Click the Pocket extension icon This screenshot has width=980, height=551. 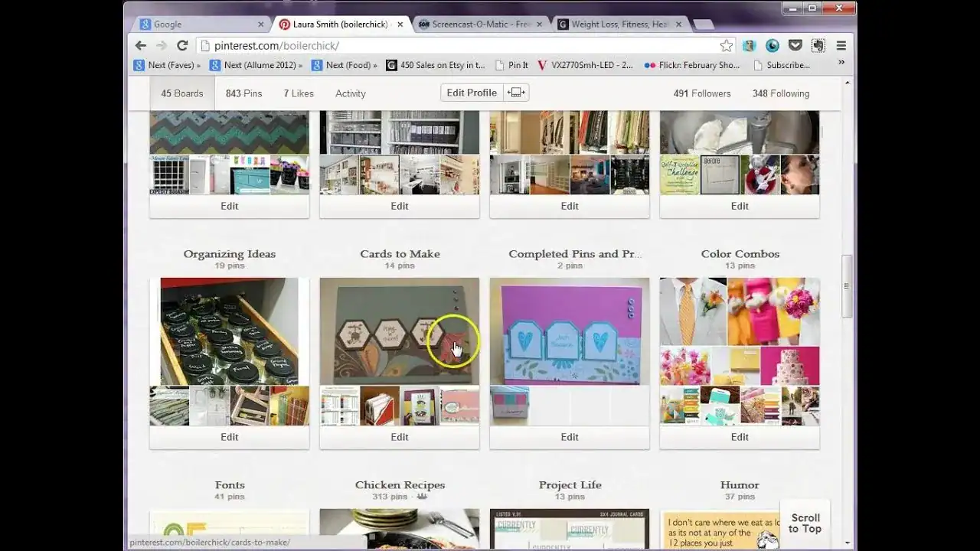tap(795, 46)
